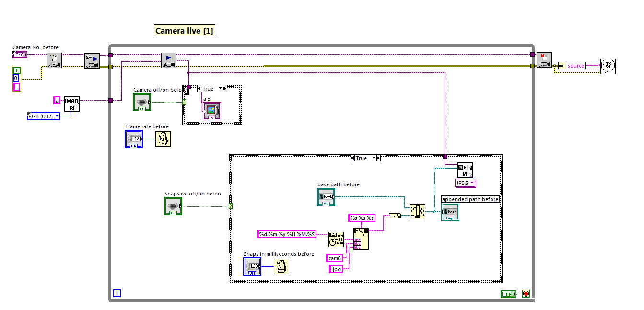644x310 pixels.
Task: Click the 'a 3' label text
Action: [207, 99]
